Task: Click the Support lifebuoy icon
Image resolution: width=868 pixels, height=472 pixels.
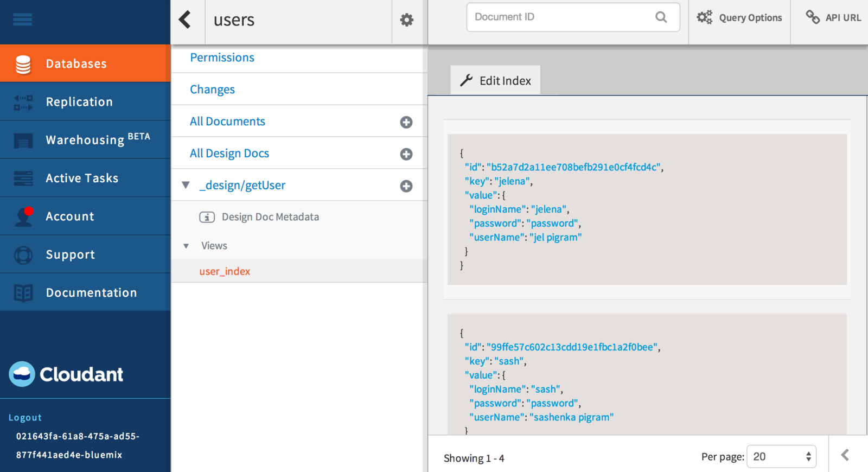Action: point(23,255)
